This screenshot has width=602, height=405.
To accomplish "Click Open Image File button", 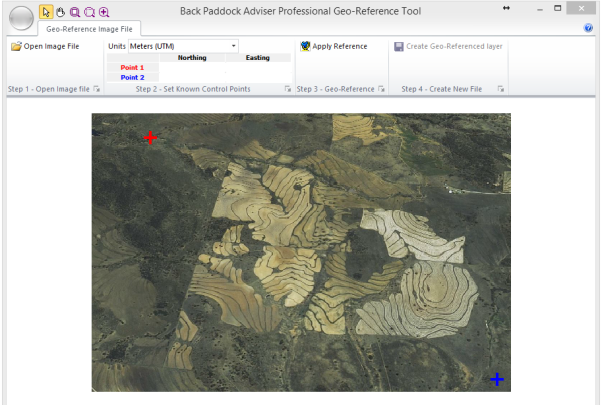I will pos(45,46).
